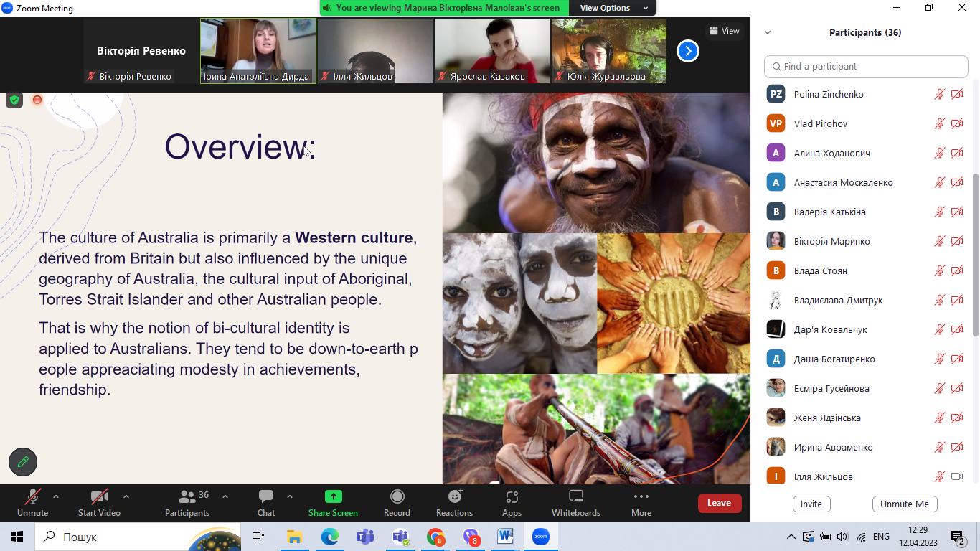Expand the arrow beside Chat button

point(290,496)
